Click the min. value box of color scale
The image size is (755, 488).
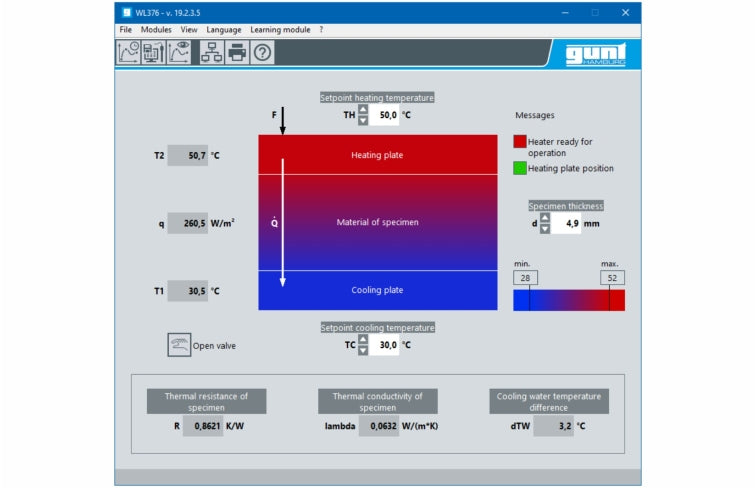525,277
